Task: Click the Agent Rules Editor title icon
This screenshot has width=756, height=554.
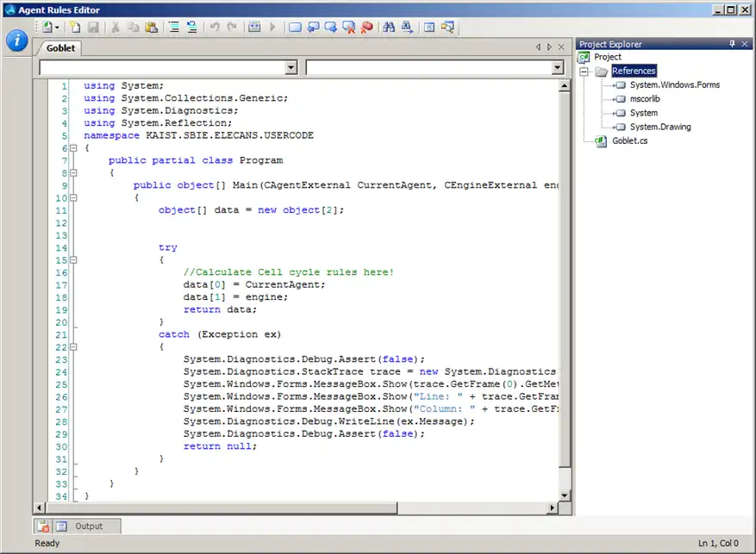Action: 10,9
